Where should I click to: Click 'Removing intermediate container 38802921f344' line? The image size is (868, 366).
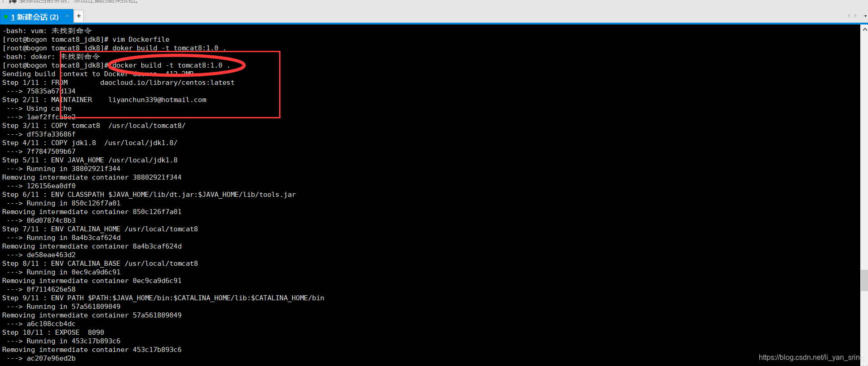pyautogui.click(x=92, y=177)
